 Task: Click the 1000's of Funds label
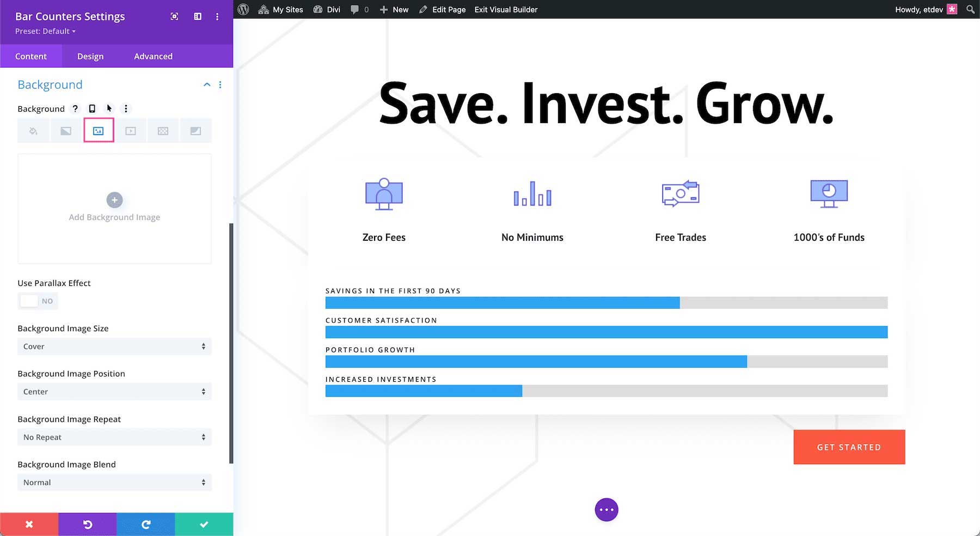point(829,237)
